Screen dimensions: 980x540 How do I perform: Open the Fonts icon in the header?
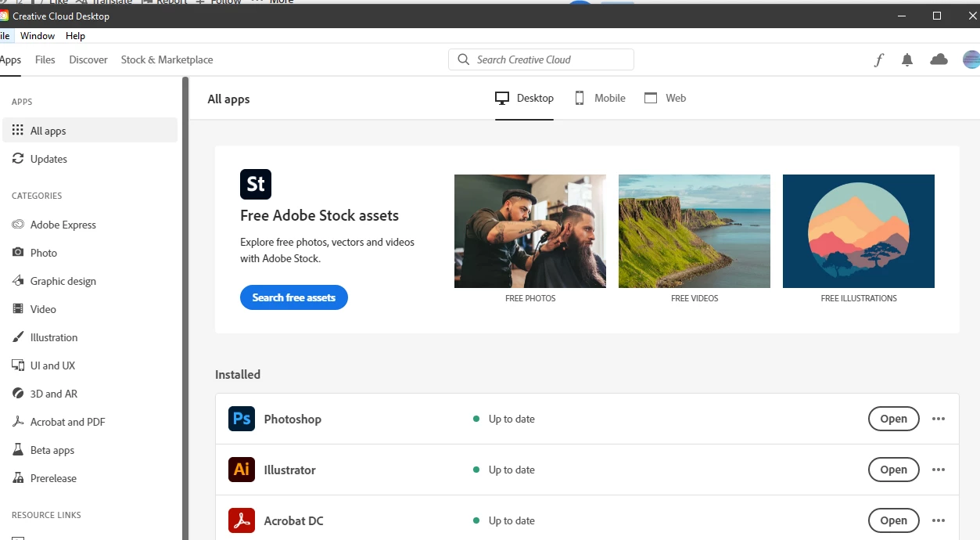(x=879, y=60)
